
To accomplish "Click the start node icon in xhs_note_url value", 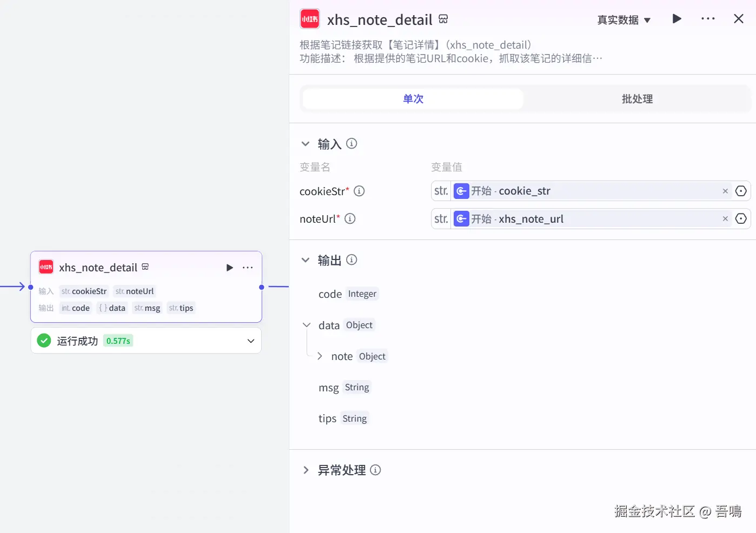I will pos(461,219).
